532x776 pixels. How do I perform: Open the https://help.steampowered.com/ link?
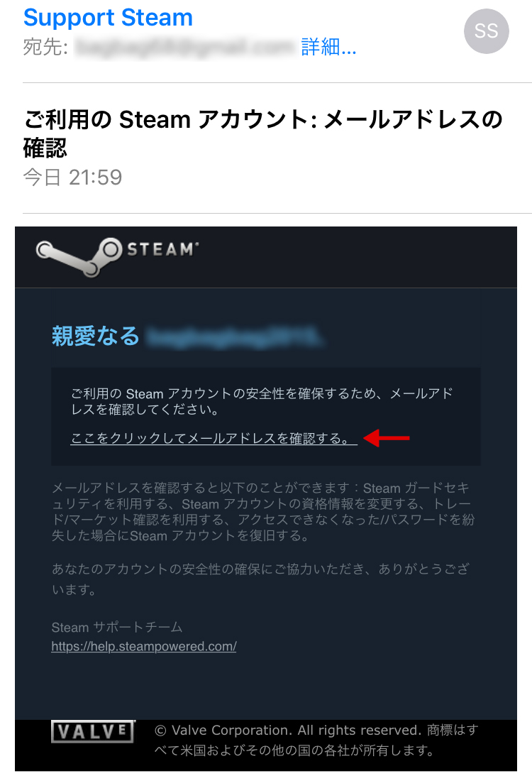click(144, 646)
